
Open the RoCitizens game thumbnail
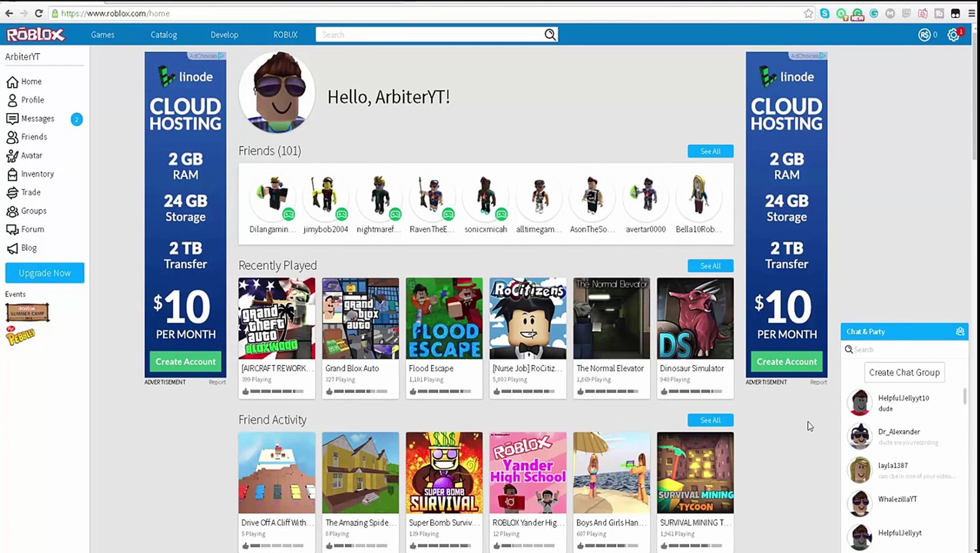tap(528, 318)
